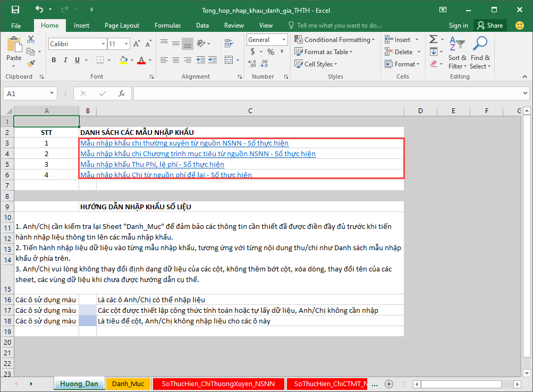Click the Increase Font Size icon
This screenshot has height=392, width=533.
[137, 44]
